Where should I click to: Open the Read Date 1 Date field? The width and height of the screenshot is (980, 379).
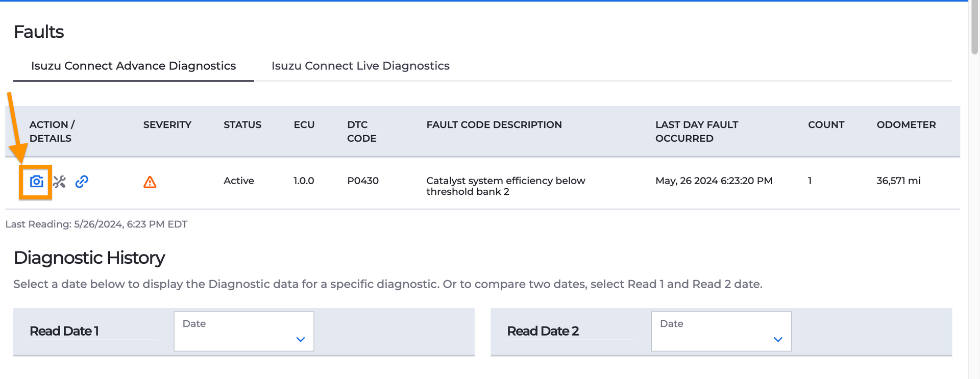pyautogui.click(x=244, y=332)
